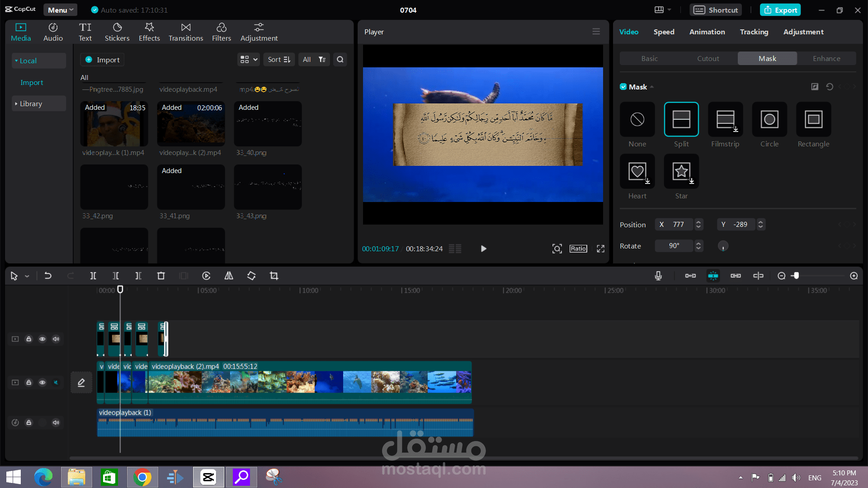The height and width of the screenshot is (488, 868).
Task: Open the cover edit pencil button
Action: pos(81,382)
